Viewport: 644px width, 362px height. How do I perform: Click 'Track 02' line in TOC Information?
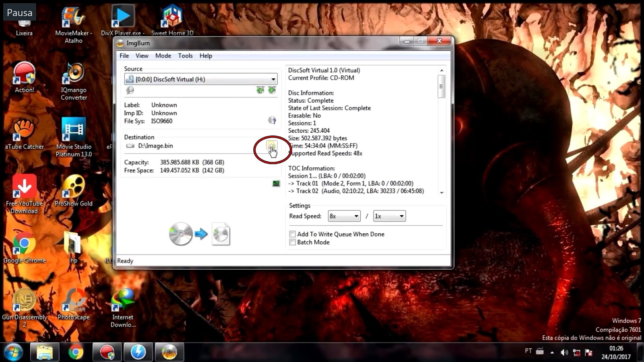(x=356, y=191)
